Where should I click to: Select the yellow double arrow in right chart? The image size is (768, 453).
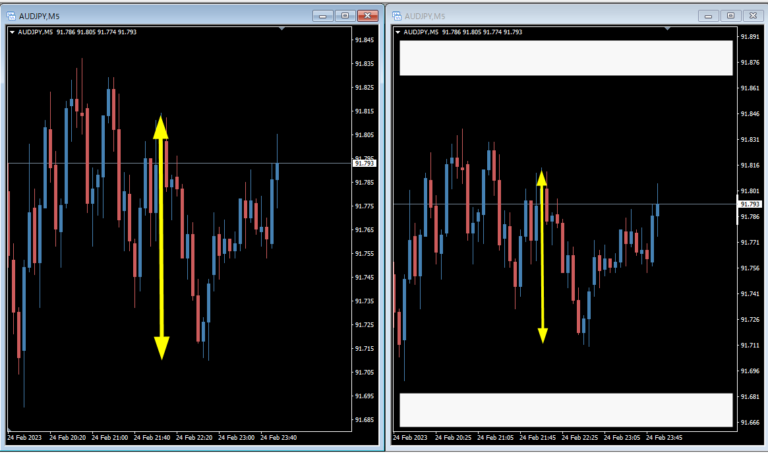pyautogui.click(x=542, y=256)
